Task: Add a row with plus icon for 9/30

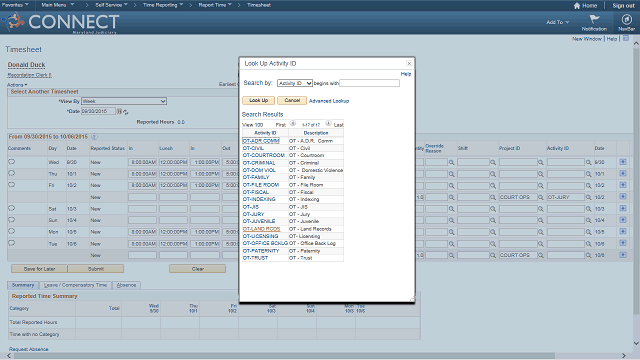Action: (623, 162)
